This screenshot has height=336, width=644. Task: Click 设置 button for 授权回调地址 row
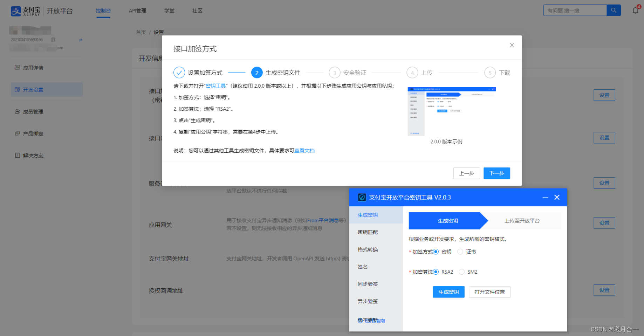[604, 290]
